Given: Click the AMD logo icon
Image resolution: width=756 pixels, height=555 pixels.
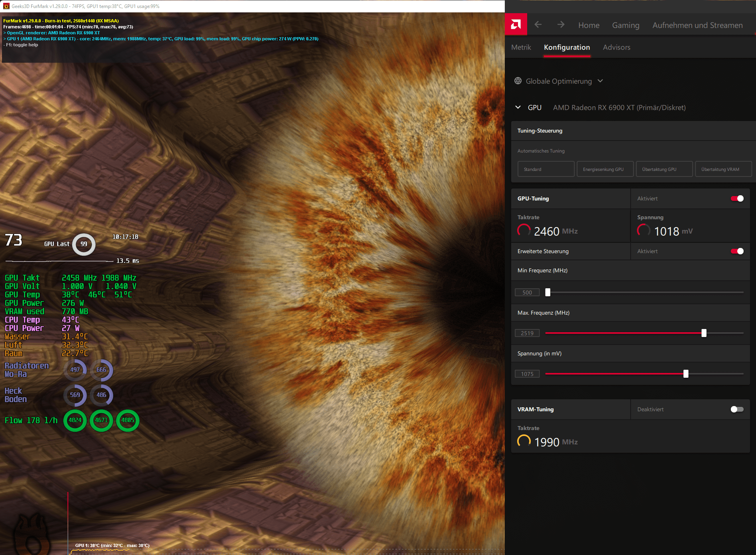Looking at the screenshot, I should click(516, 25).
